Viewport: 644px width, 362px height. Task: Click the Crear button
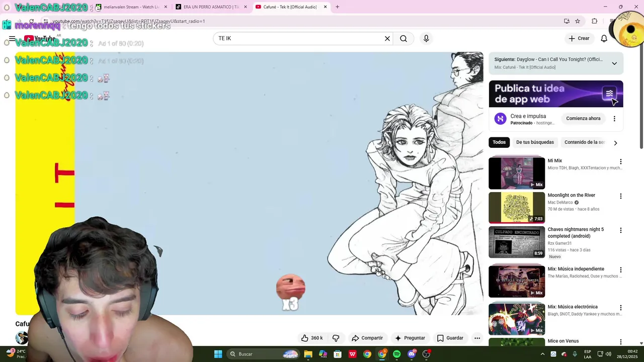[x=579, y=39]
